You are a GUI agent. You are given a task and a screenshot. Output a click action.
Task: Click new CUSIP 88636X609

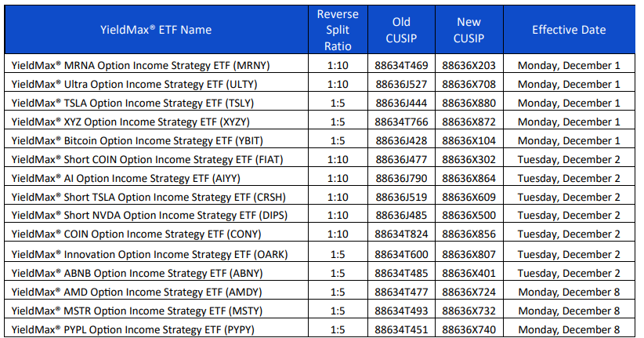469,198
